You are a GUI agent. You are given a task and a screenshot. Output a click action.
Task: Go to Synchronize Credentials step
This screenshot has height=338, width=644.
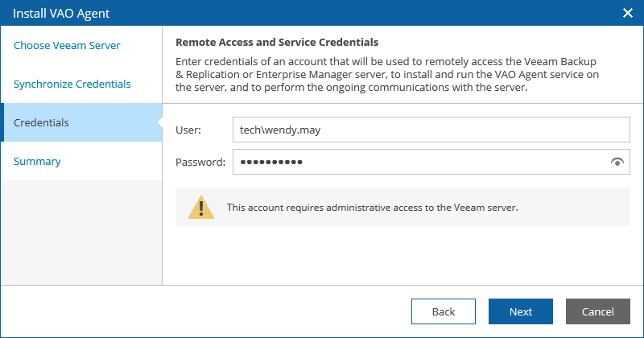[x=72, y=84]
